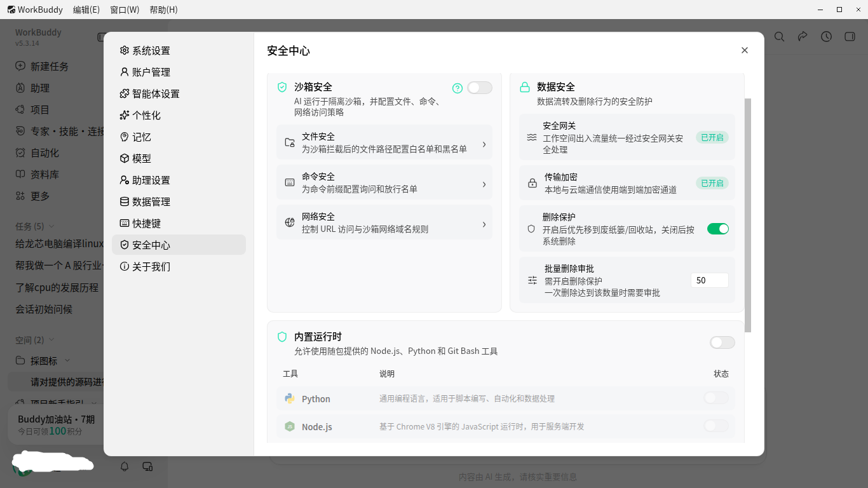Open the sandbox security help icon
868x488 pixels.
458,88
